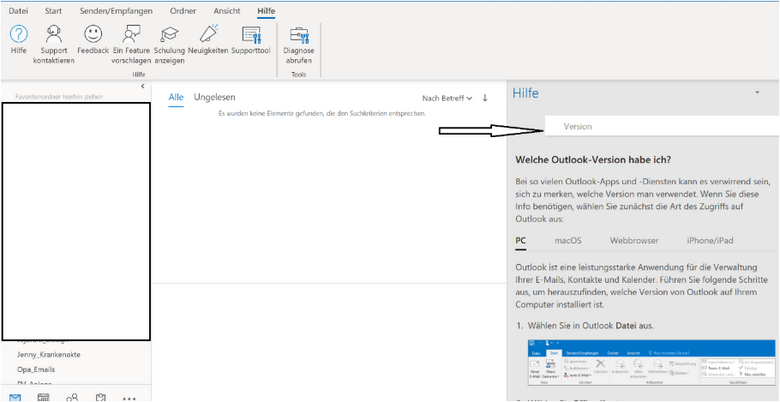Reverse sort order arrow

(x=485, y=98)
